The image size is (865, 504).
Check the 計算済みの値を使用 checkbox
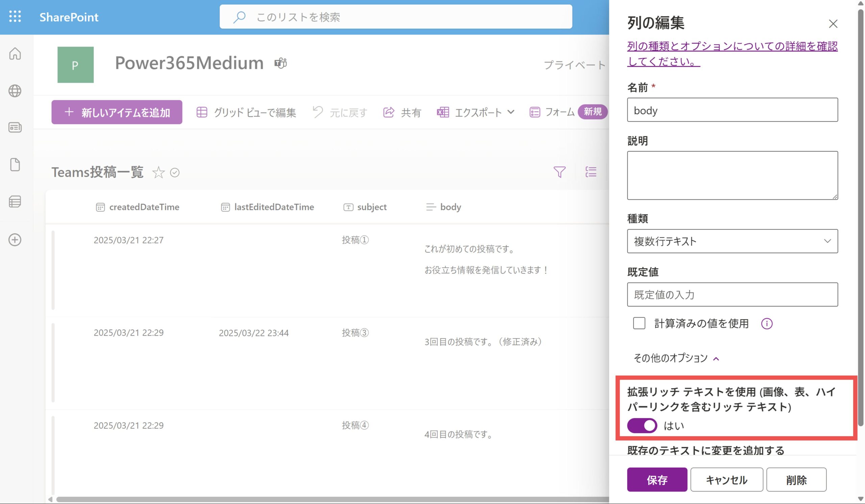(639, 323)
